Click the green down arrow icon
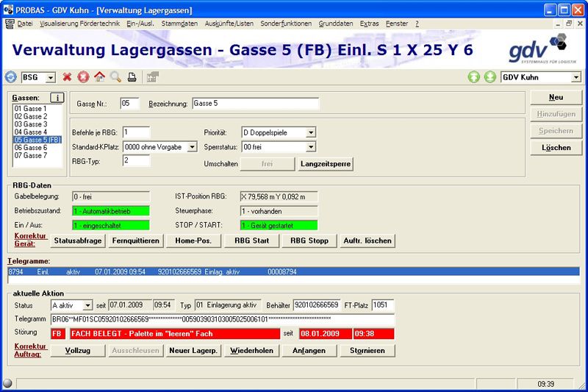Screen dimensions: 588x392 coord(490,77)
